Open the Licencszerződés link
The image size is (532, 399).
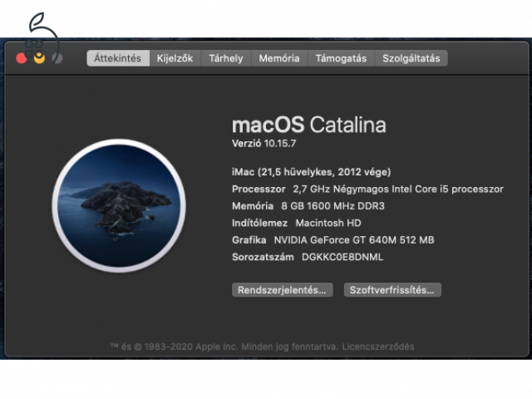pos(378,347)
